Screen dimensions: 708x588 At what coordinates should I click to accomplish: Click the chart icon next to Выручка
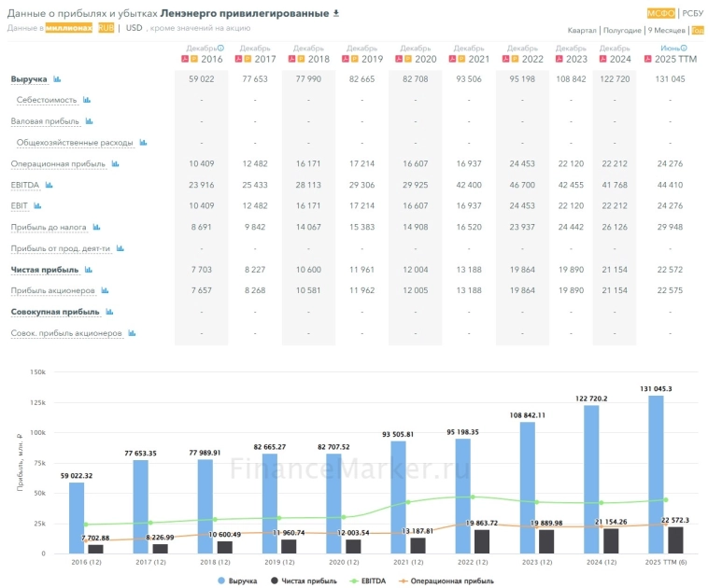pyautogui.click(x=57, y=79)
